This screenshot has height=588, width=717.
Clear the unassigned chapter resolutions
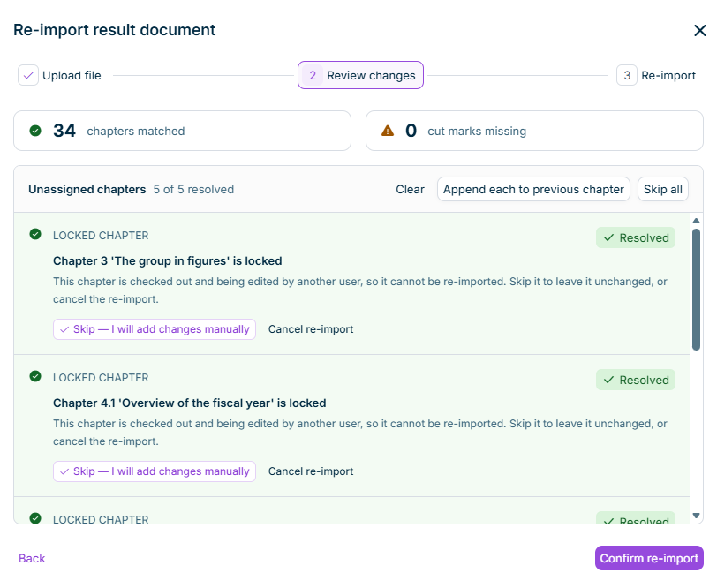click(x=410, y=189)
